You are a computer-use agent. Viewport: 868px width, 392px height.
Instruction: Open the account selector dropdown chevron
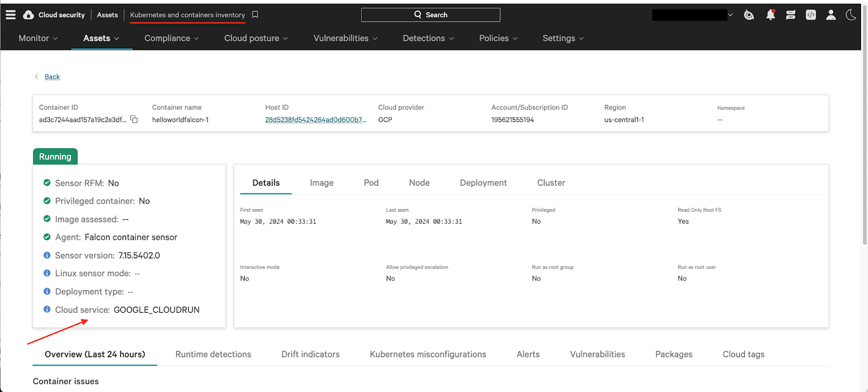(730, 15)
